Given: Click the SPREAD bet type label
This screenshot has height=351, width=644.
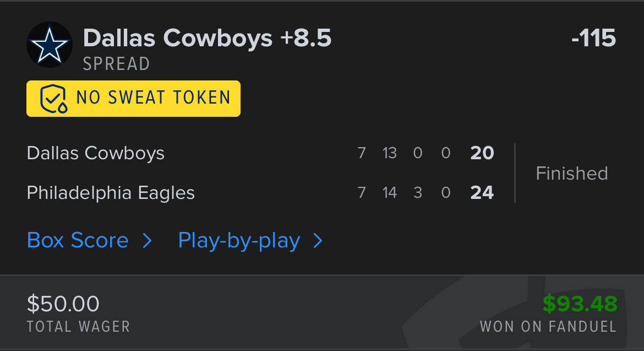Looking at the screenshot, I should click(x=116, y=64).
